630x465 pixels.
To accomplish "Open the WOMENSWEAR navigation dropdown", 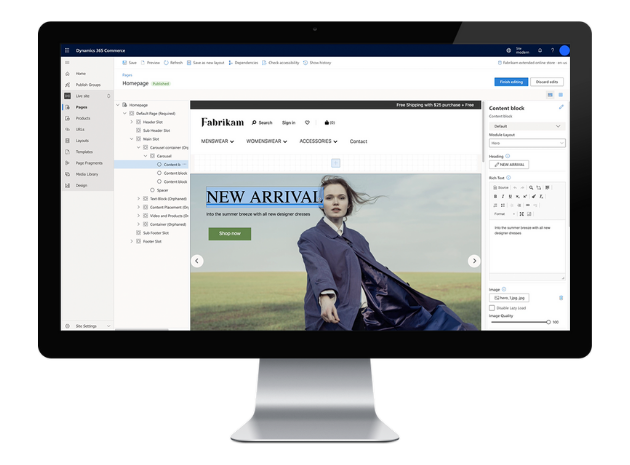I will 266,141.
